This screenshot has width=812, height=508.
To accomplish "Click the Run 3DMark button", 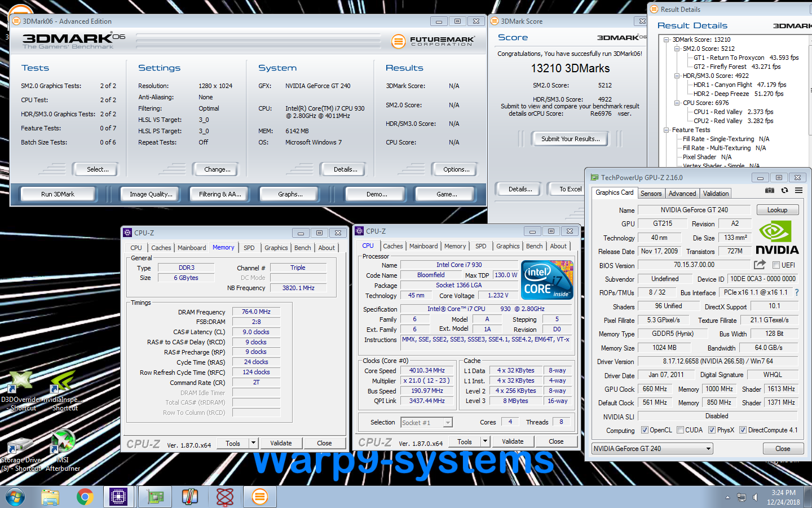I will [x=58, y=194].
